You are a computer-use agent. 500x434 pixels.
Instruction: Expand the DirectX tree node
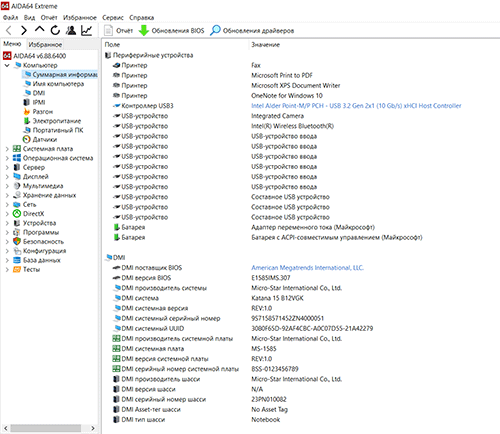pos(7,214)
